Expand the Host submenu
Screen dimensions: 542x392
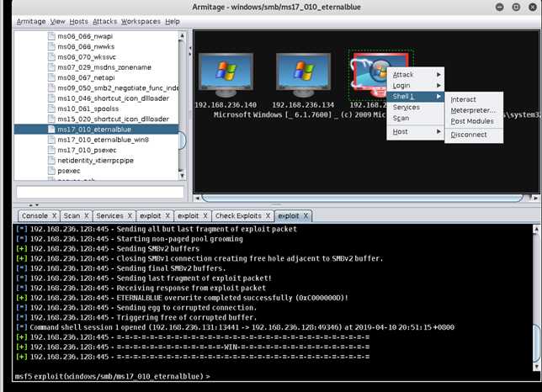[x=416, y=131]
